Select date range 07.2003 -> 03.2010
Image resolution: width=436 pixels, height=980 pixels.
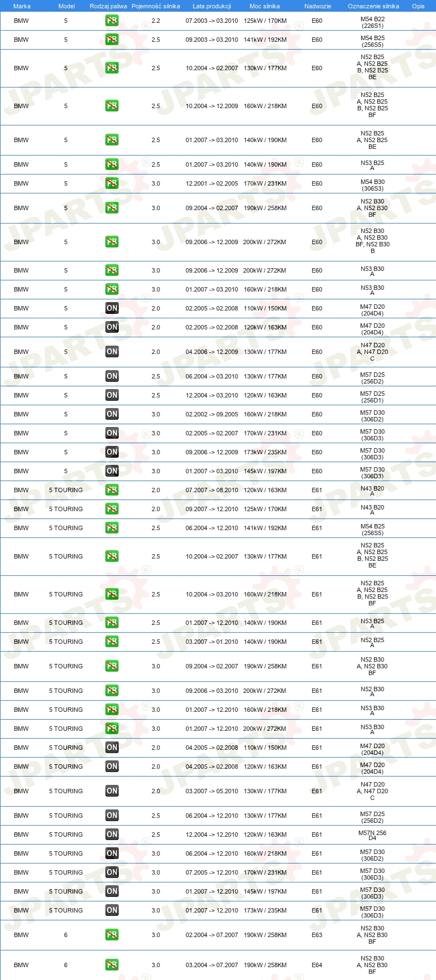tap(212, 21)
